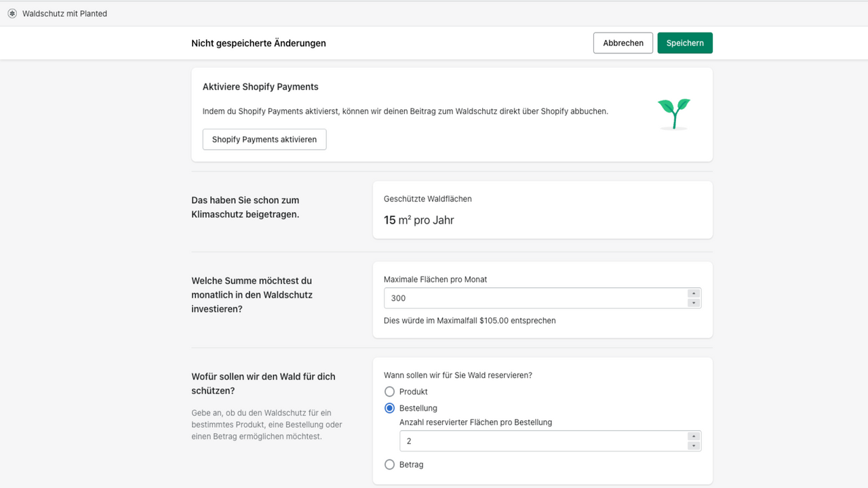Image resolution: width=868 pixels, height=488 pixels.
Task: Click the Wofür sollen wir den Wald heading
Action: (263, 384)
